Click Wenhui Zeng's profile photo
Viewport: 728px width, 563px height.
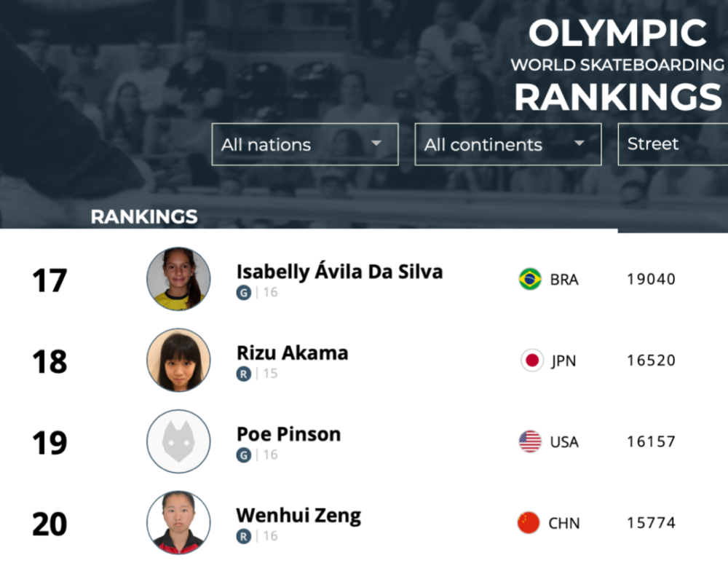coord(178,523)
